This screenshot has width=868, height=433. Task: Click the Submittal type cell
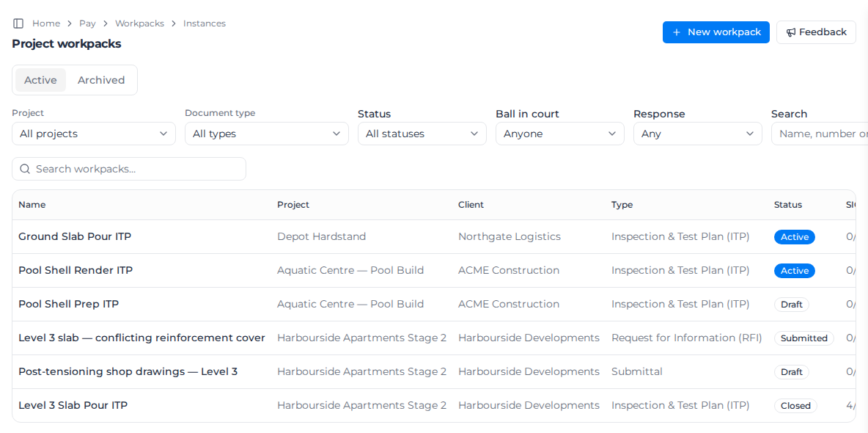(x=636, y=372)
